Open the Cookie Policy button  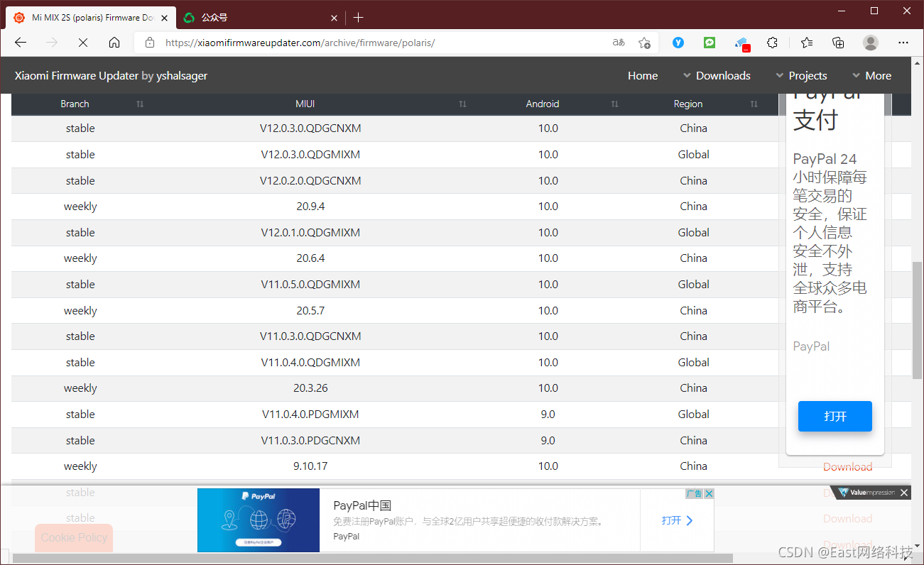click(74, 537)
